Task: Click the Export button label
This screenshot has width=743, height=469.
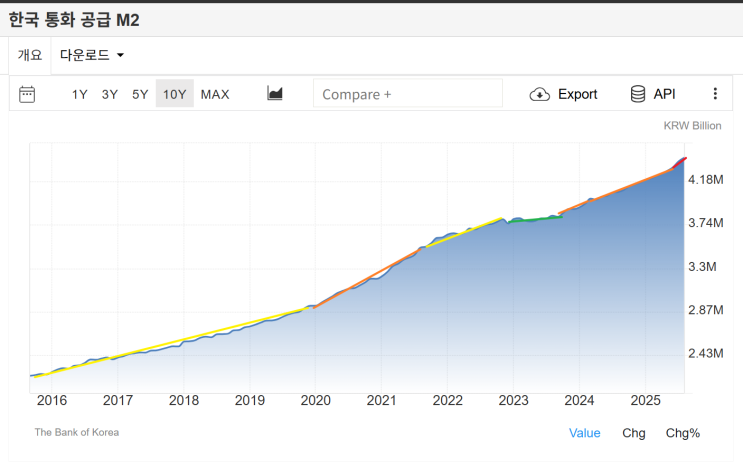Action: [x=577, y=94]
